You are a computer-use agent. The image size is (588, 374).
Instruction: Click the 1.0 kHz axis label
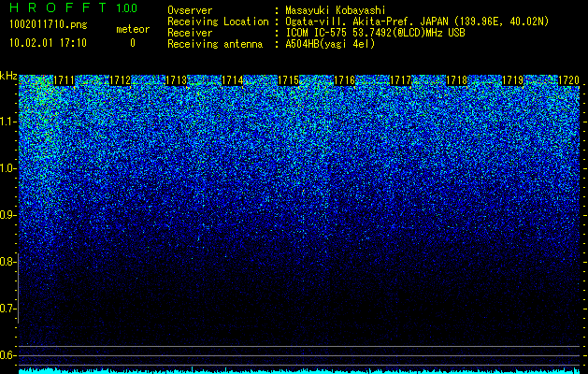[x=7, y=168]
